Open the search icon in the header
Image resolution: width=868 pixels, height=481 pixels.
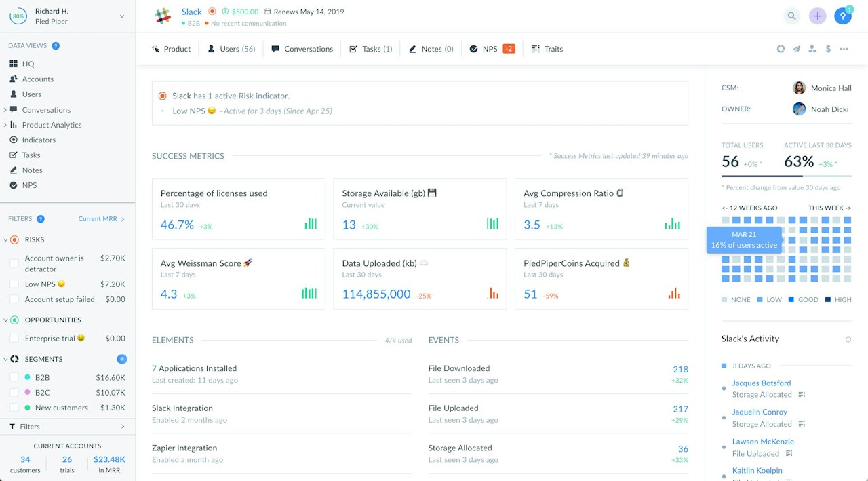(791, 16)
